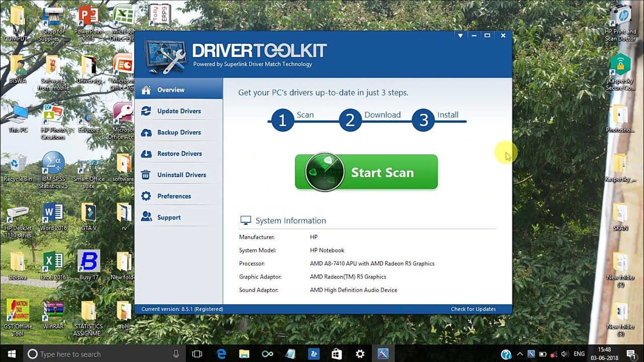The height and width of the screenshot is (362, 644).
Task: Click the DriverToolkit logo icon
Action: tap(166, 57)
